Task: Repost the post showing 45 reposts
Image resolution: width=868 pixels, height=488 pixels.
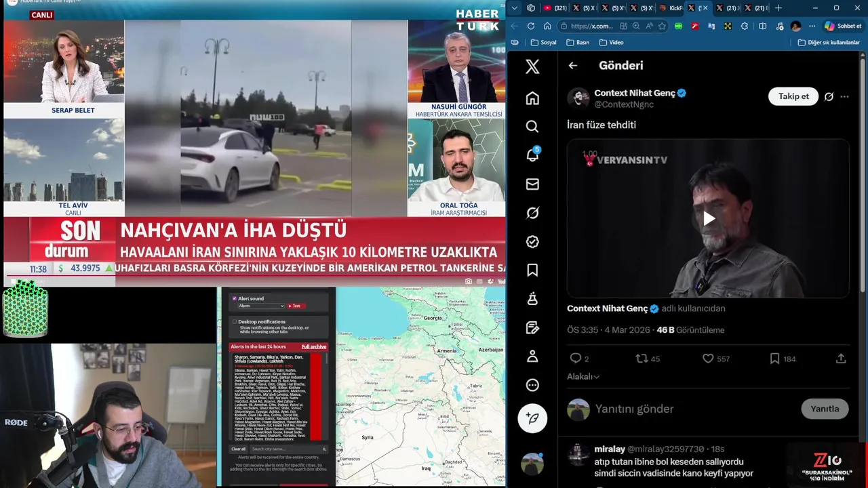Action: tap(642, 359)
